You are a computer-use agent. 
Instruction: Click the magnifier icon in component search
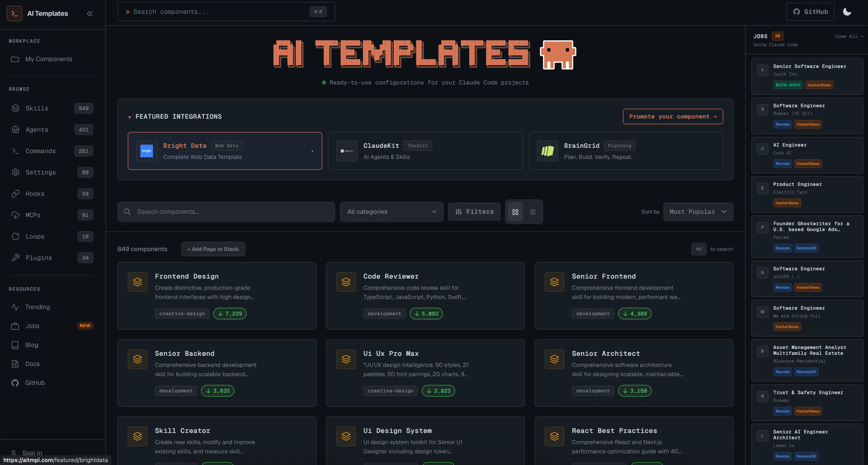coord(127,212)
